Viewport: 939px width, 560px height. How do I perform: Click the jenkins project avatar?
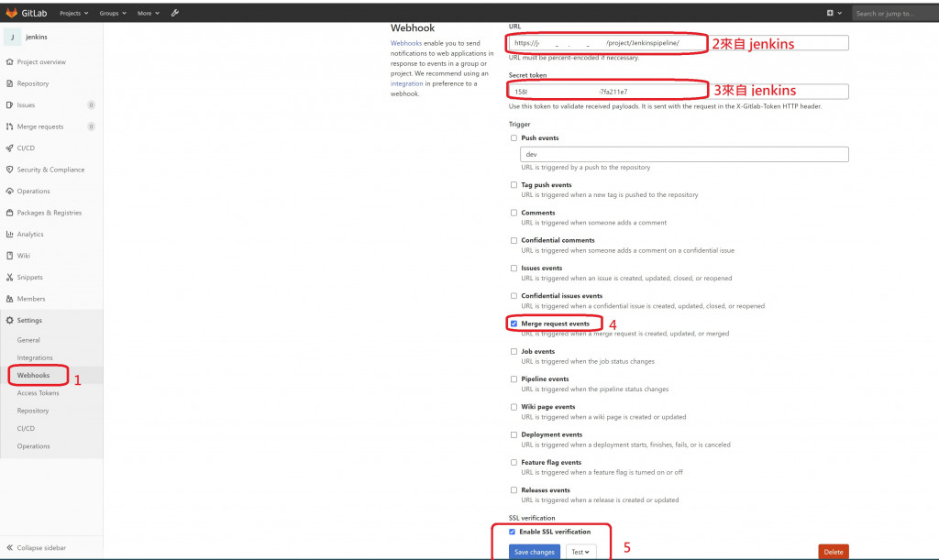pyautogui.click(x=13, y=37)
